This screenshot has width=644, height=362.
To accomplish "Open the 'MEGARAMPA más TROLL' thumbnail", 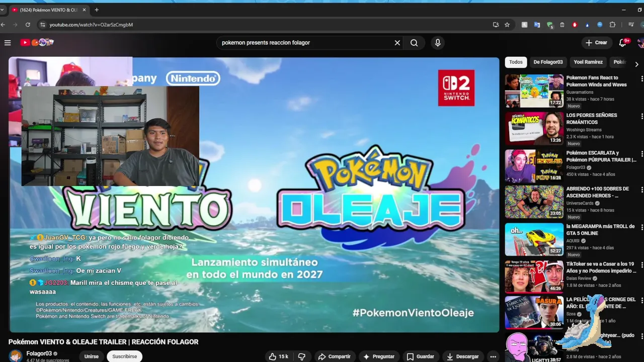I will click(x=534, y=239).
